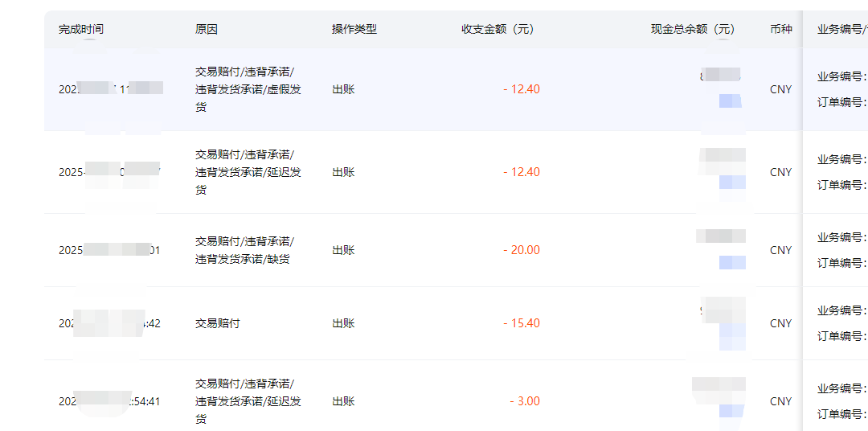Screen dimensions: 868x431
Task: Click the 完成时间 column header
Action: tap(81, 30)
